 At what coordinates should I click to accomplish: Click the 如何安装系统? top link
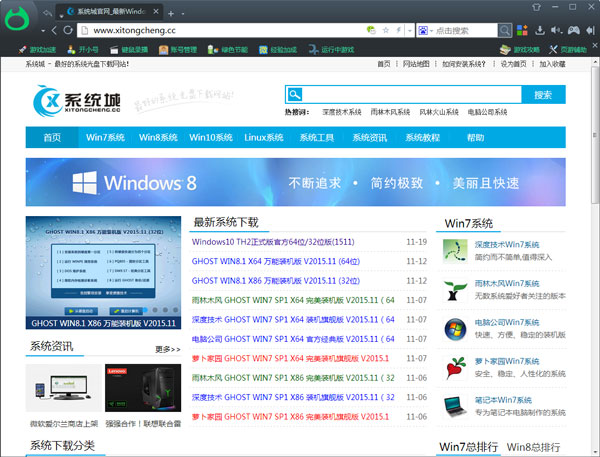click(x=464, y=64)
